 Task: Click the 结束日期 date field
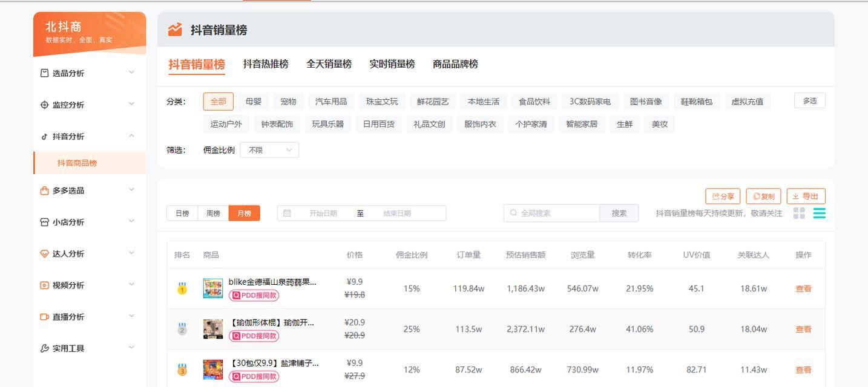point(397,213)
